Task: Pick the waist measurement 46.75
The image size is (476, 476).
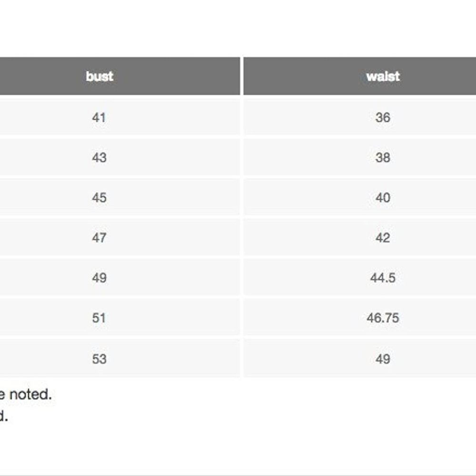Action: 383,317
